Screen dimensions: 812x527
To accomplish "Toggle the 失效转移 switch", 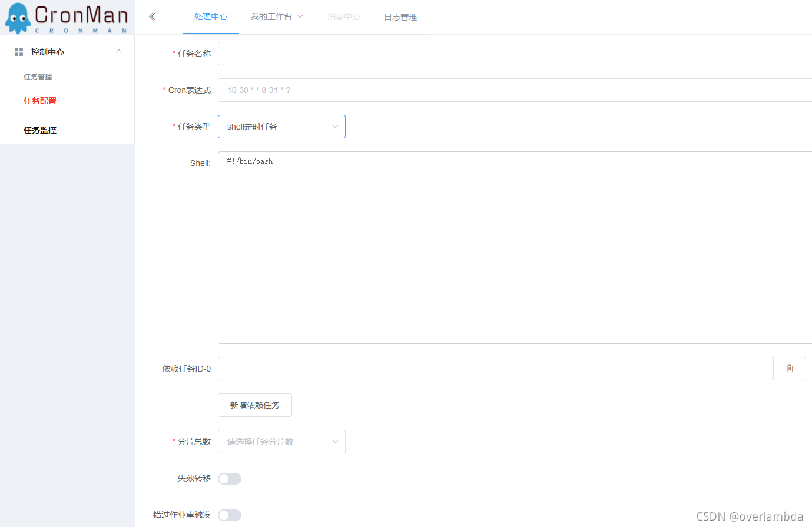I will pyautogui.click(x=230, y=479).
